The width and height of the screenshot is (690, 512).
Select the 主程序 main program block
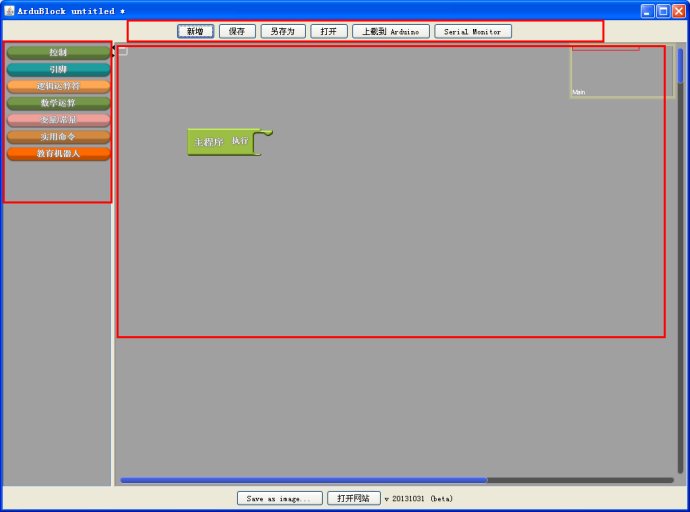(220, 142)
